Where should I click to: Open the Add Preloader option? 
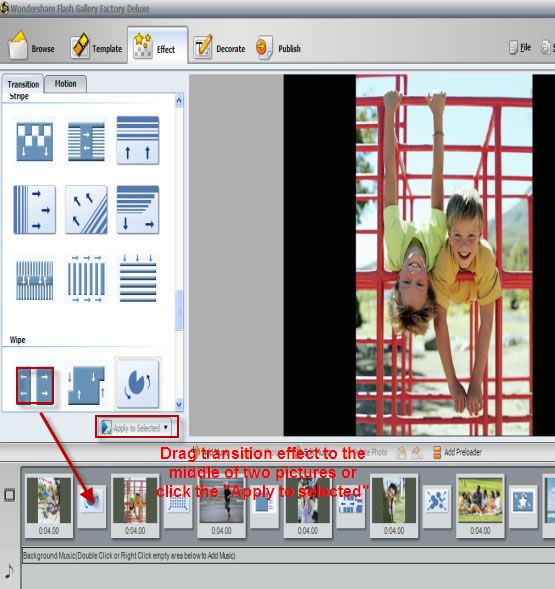click(457, 452)
